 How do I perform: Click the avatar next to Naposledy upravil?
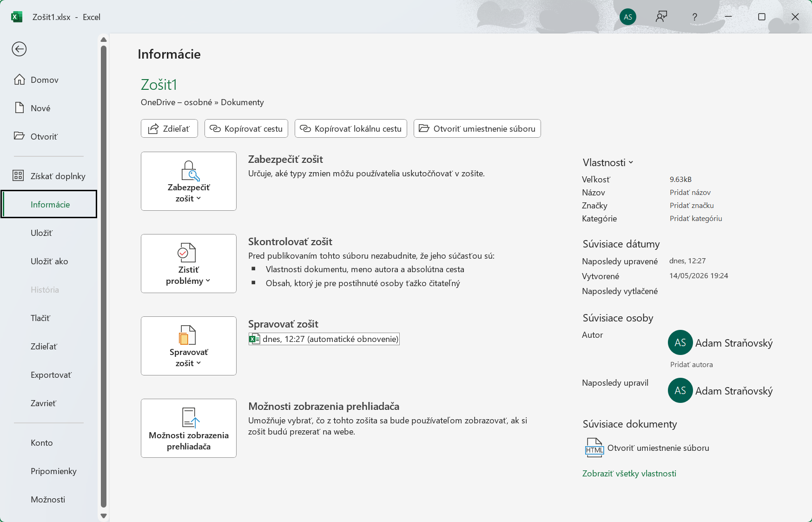680,390
